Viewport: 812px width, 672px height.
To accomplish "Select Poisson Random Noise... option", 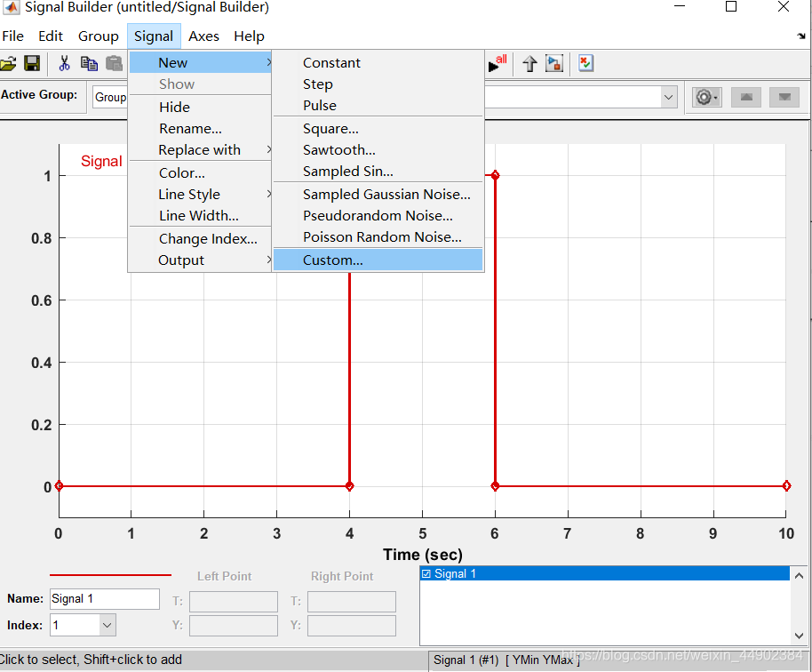I will click(378, 236).
